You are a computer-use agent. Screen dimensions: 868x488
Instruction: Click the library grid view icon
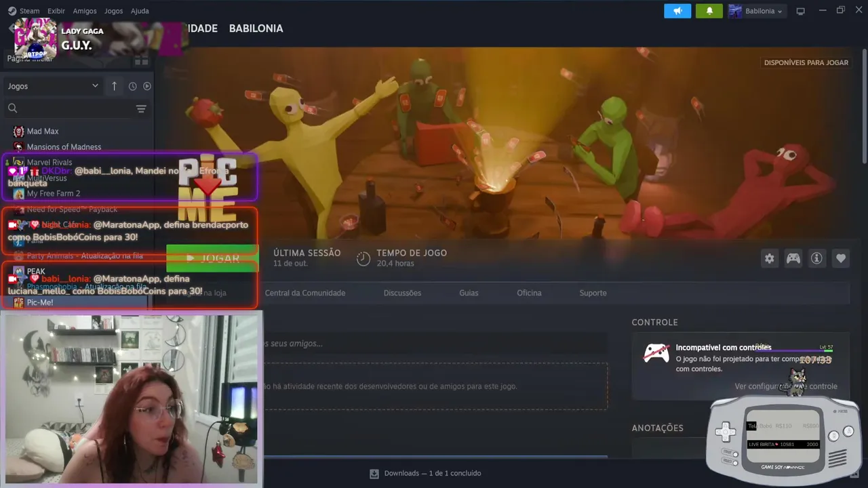141,62
